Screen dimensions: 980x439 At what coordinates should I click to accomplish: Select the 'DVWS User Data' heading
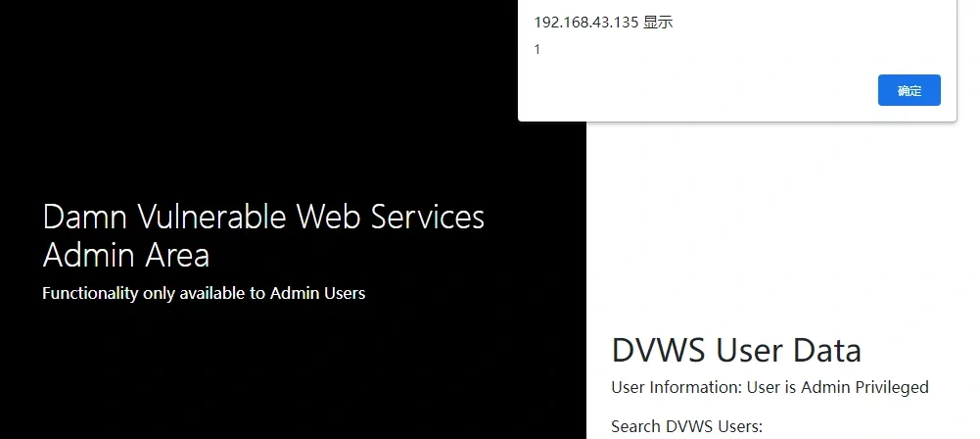point(736,350)
